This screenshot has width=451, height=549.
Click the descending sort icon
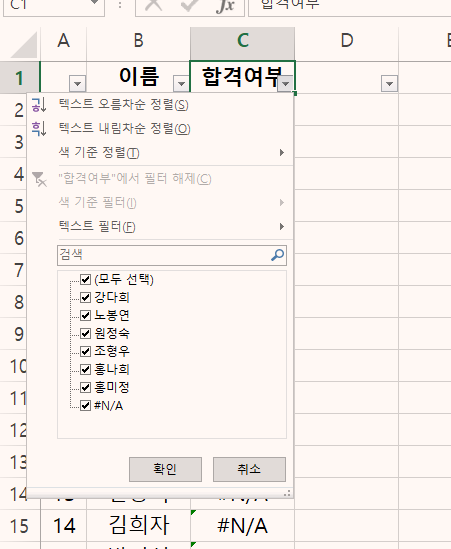(x=39, y=129)
